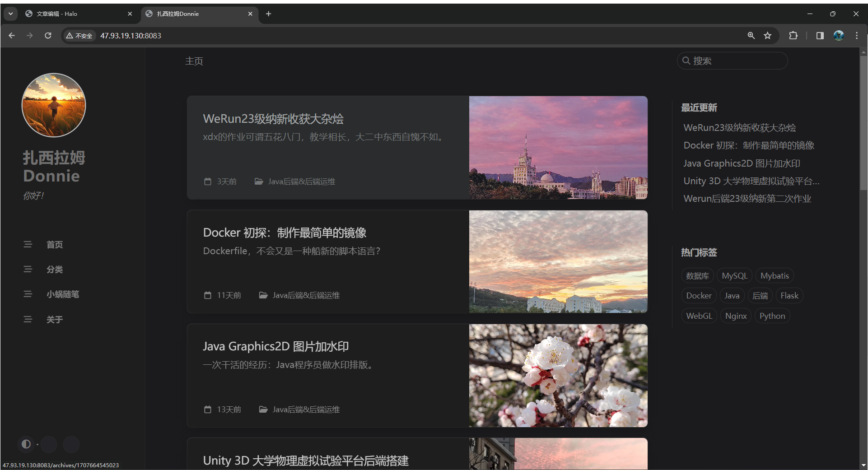Open Chrome's three-dot menu
This screenshot has height=470, width=868.
click(x=857, y=36)
